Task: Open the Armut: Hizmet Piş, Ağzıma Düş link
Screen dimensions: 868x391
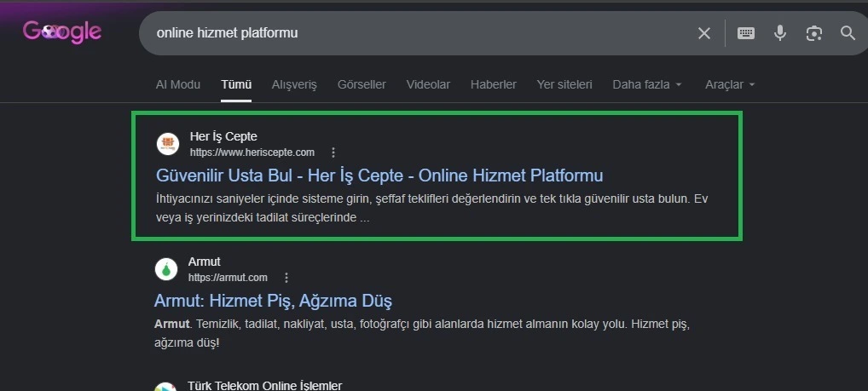Action: 273,301
